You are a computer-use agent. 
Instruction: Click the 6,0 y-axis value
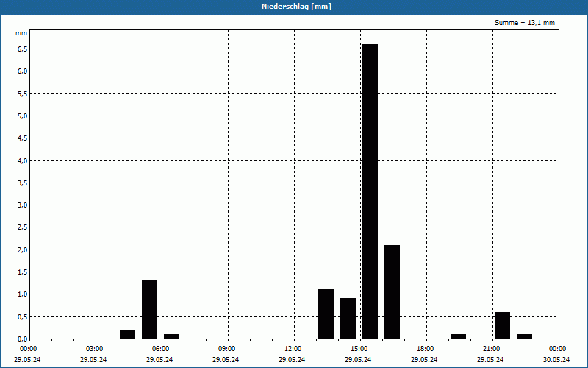23,71
